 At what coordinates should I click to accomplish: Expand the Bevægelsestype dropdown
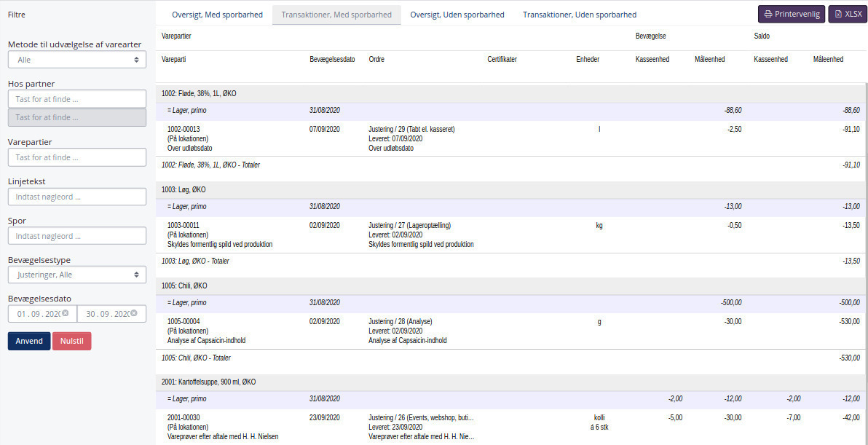77,275
